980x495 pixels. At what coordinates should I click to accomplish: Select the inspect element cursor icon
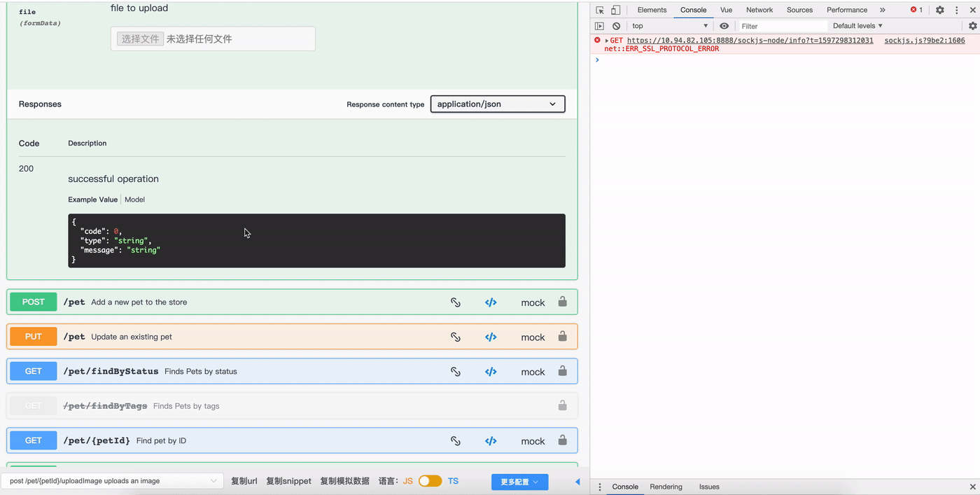pos(600,10)
